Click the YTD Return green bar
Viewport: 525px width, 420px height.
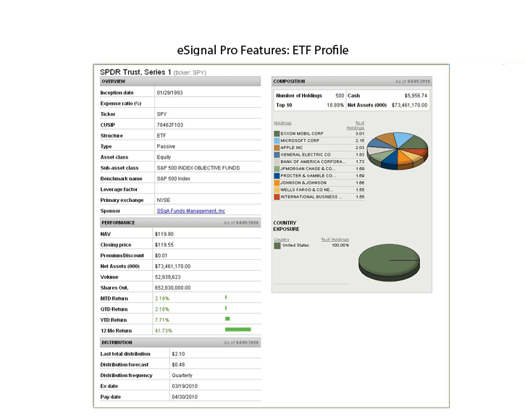(227, 319)
